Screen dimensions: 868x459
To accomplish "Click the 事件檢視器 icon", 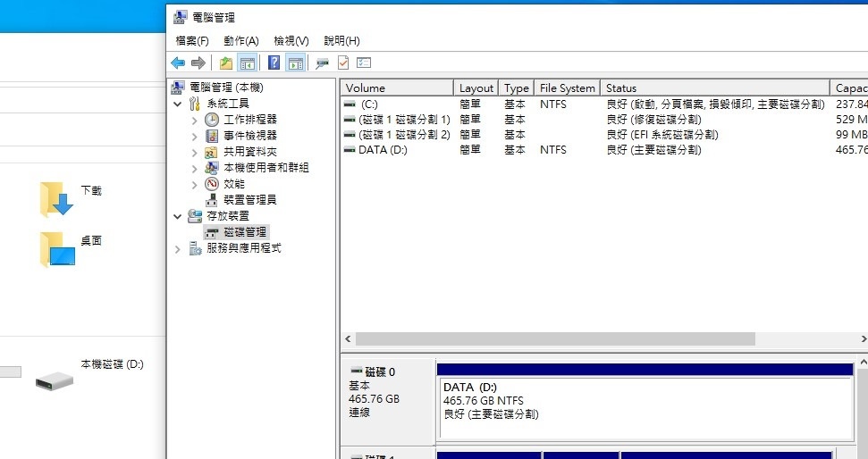I will tap(212, 136).
